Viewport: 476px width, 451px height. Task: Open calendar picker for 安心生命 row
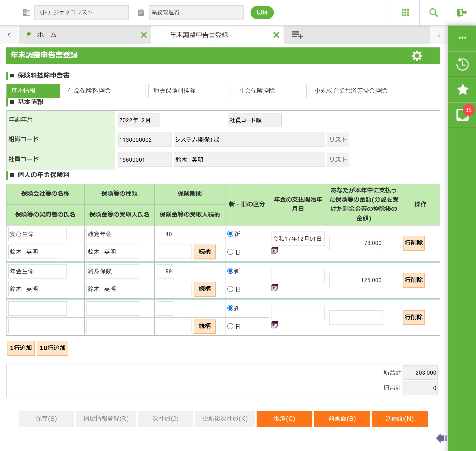[274, 251]
